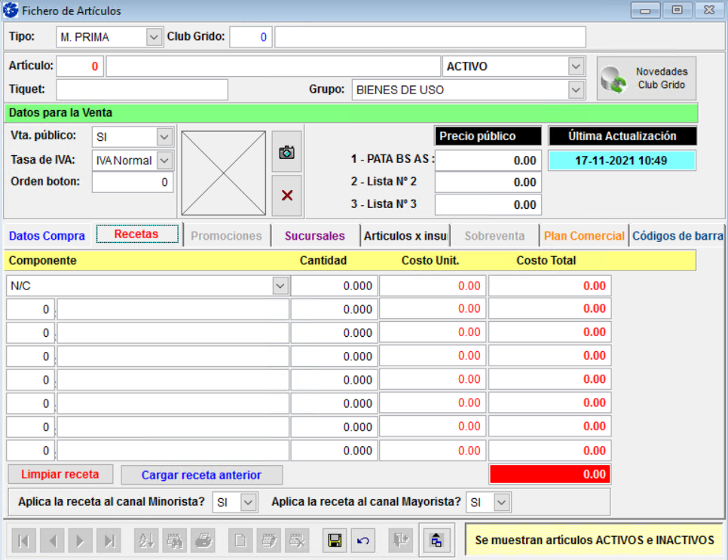This screenshot has height=560, width=728.
Task: Click the Lista Nº 3 price field
Action: pos(488,205)
